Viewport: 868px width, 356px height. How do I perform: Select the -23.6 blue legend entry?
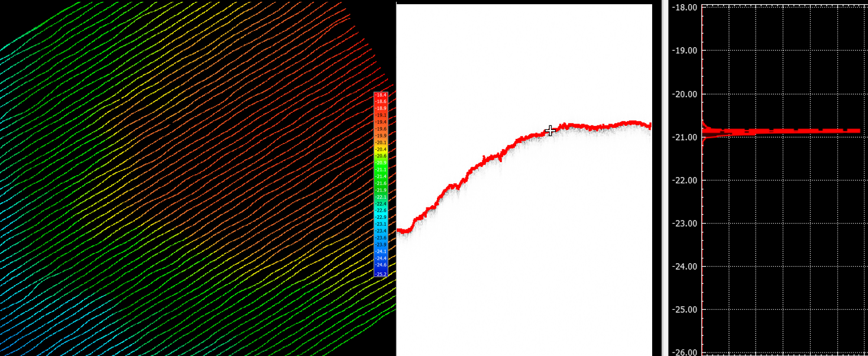(381, 238)
